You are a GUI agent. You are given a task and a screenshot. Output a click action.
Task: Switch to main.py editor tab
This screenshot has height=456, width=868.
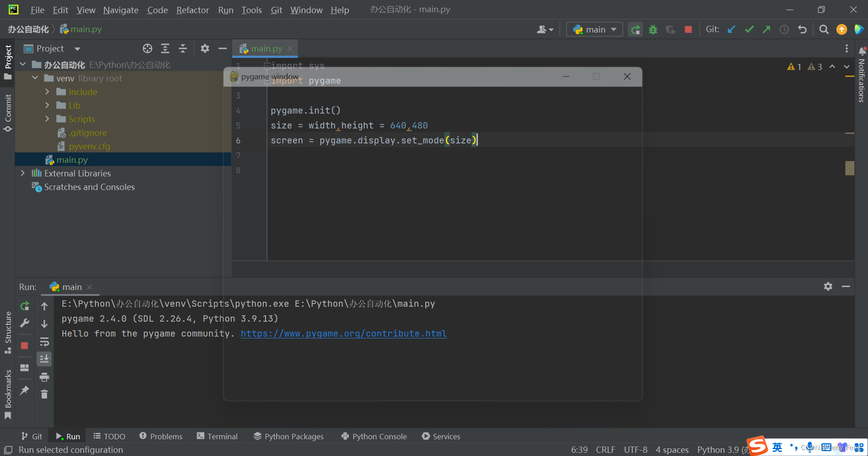(266, 48)
